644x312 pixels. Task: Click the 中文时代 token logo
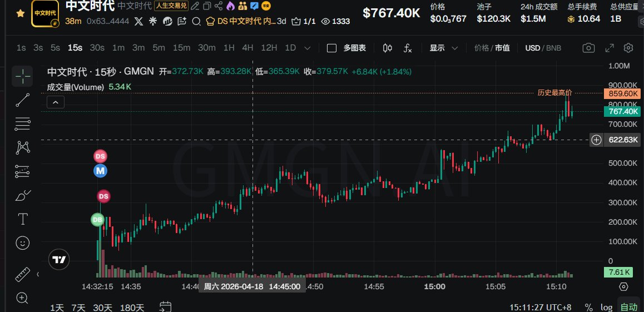point(44,13)
